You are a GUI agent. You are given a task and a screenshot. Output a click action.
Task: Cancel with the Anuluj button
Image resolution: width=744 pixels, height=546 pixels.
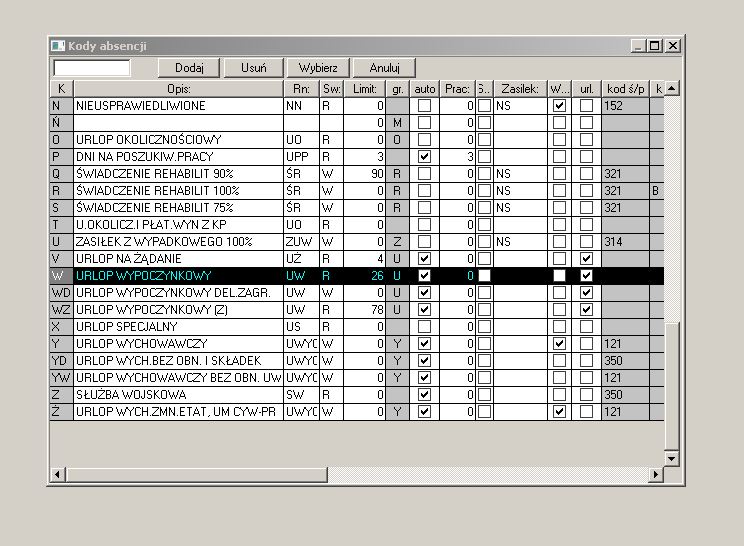coord(384,68)
